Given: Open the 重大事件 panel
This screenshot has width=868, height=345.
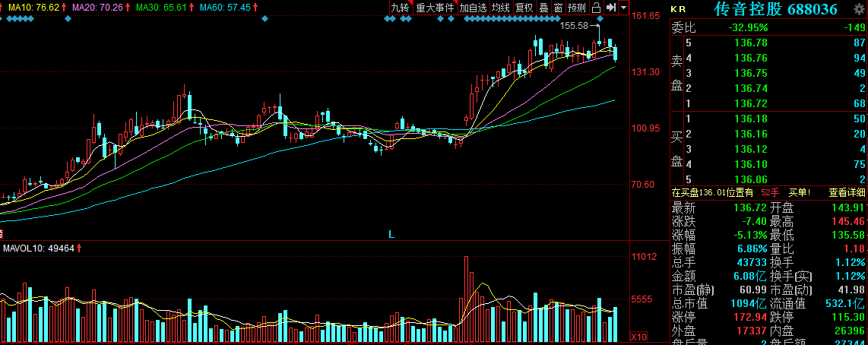Looking at the screenshot, I should point(435,8).
